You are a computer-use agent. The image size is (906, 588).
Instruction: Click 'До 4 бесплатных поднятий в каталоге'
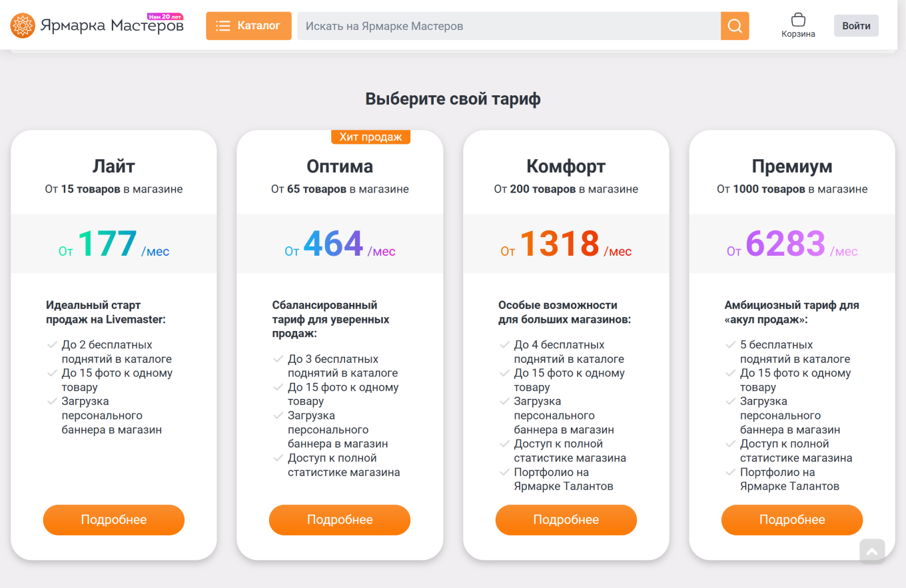click(569, 352)
